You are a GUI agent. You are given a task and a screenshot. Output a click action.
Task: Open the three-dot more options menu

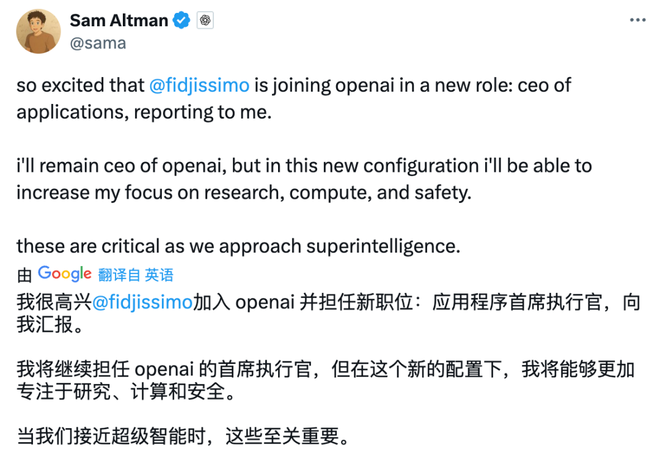coord(637,20)
